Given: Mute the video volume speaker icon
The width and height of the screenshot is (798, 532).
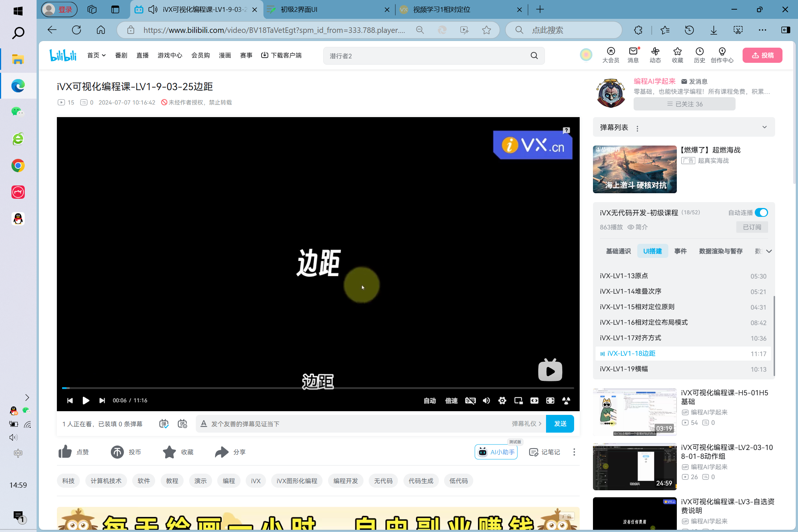Looking at the screenshot, I should (486, 400).
